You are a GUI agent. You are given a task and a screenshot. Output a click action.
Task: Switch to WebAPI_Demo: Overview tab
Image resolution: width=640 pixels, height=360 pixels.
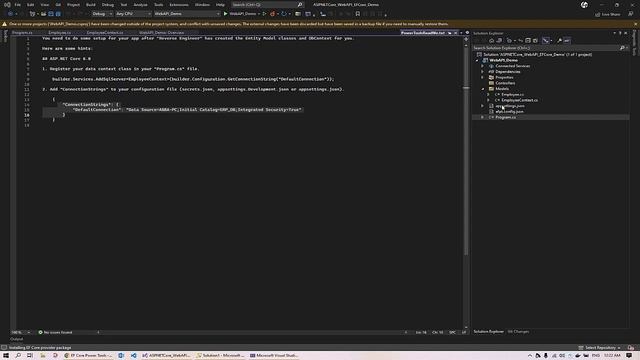[x=162, y=33]
